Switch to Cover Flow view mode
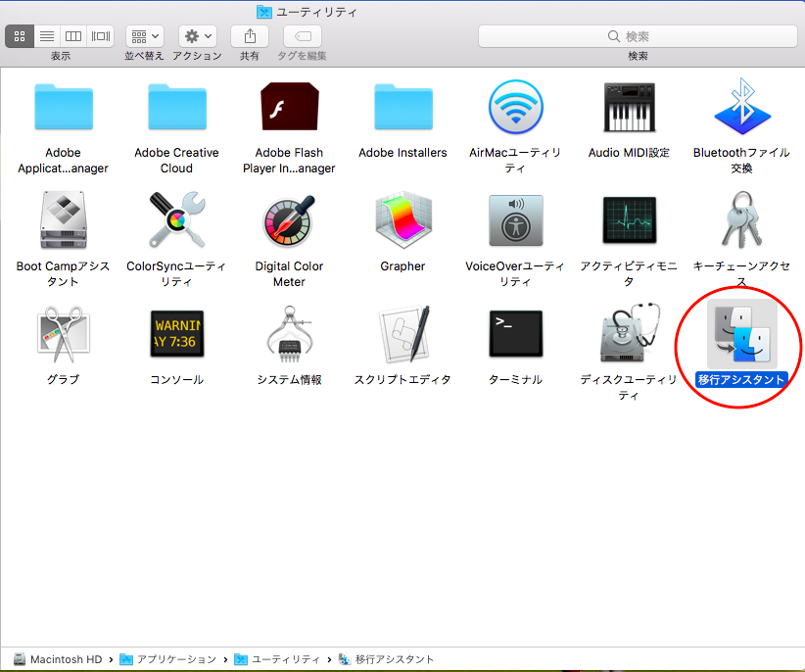 point(100,36)
